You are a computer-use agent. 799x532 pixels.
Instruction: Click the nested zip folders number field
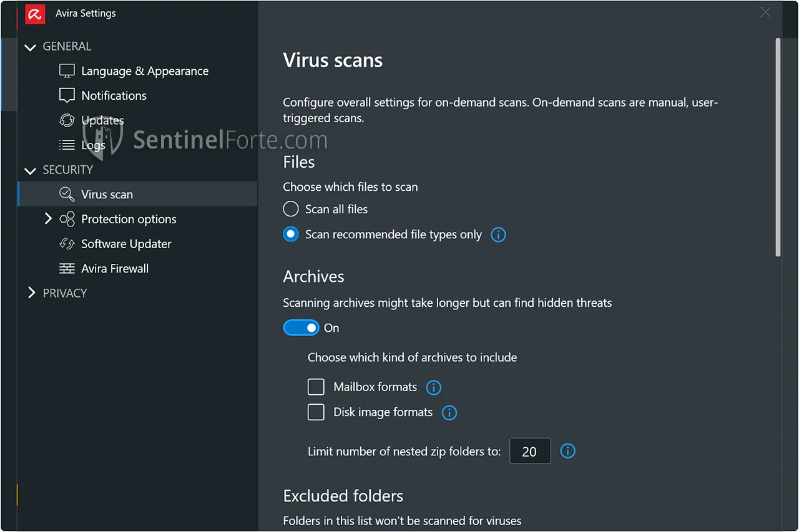[530, 451]
